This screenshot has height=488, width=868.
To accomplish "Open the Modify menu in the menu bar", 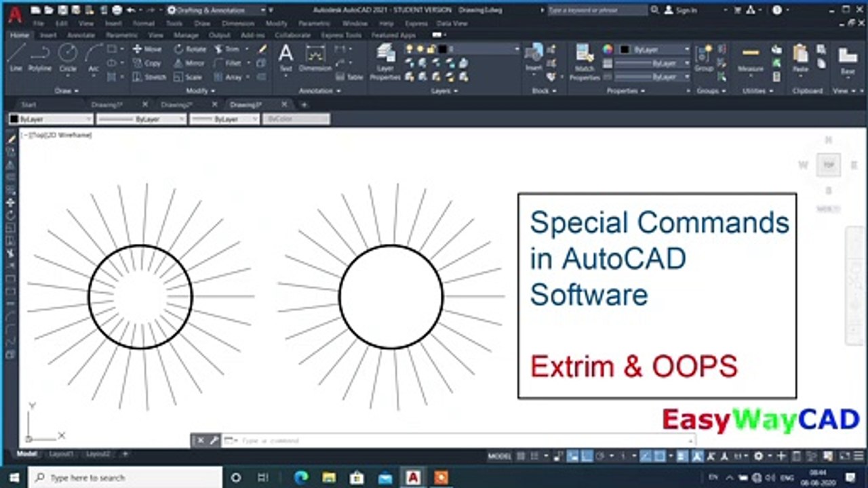I will click(x=276, y=23).
